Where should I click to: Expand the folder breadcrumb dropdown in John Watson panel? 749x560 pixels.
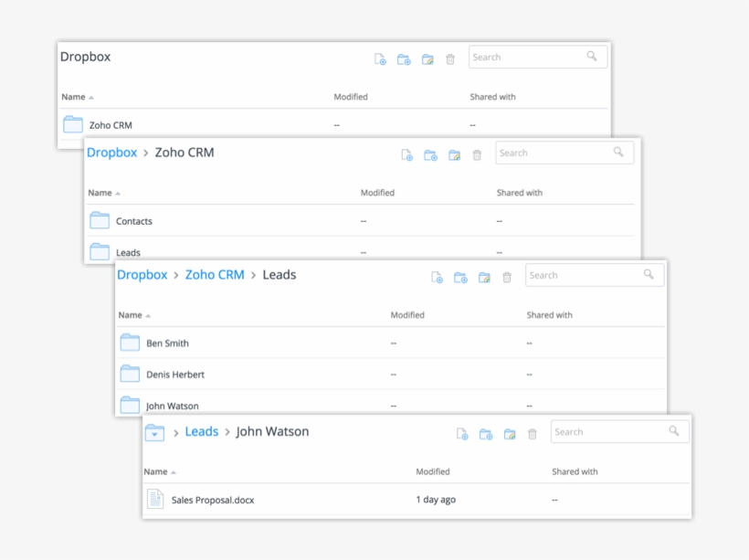click(154, 431)
